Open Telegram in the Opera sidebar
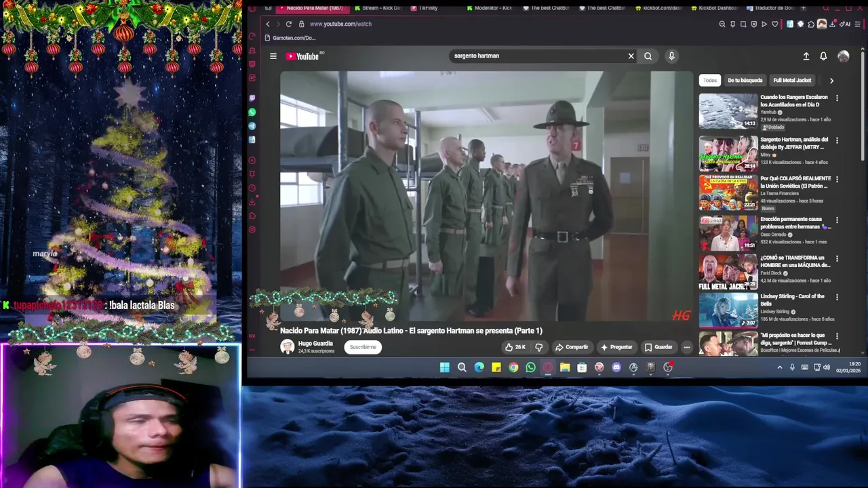The width and height of the screenshot is (868, 488). click(252, 126)
